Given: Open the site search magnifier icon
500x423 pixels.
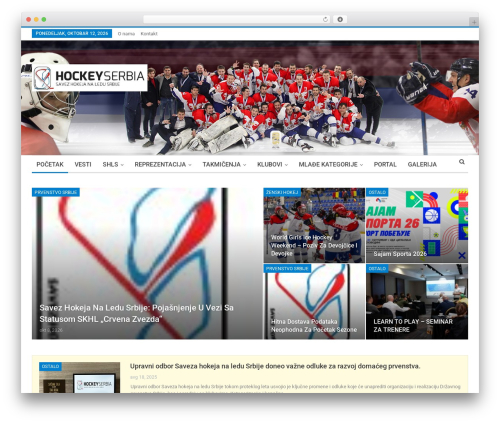Looking at the screenshot, I should point(462,162).
